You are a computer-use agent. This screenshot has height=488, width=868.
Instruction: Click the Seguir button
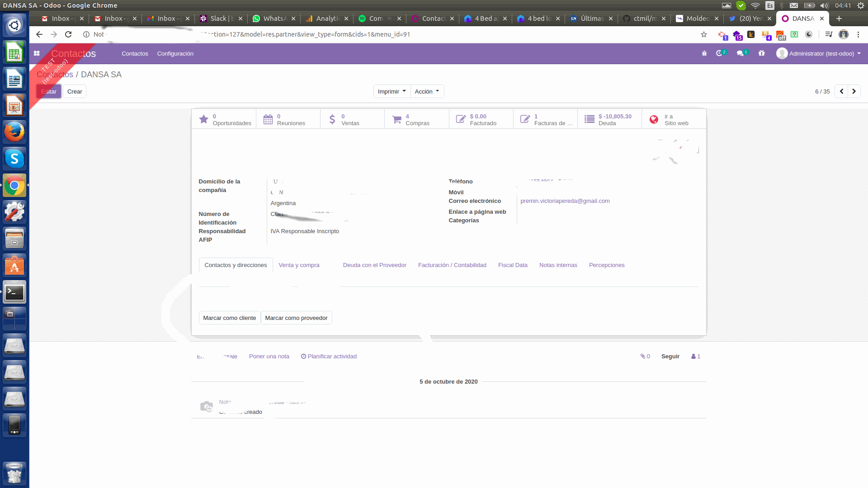(x=670, y=357)
